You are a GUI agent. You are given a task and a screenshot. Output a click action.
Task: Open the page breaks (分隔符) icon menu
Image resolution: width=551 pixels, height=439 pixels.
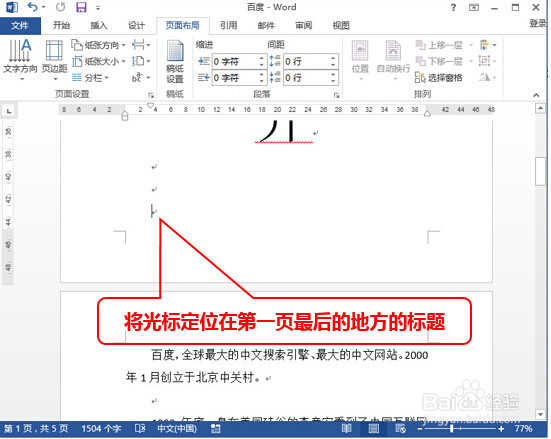[x=141, y=45]
